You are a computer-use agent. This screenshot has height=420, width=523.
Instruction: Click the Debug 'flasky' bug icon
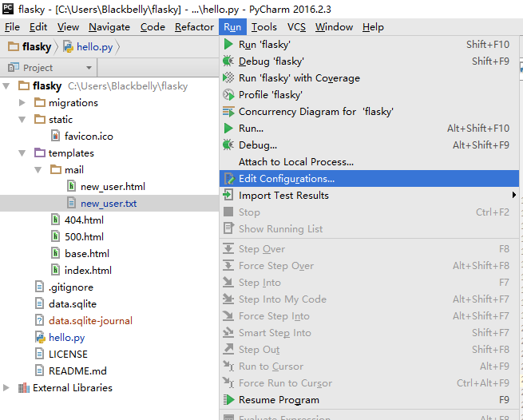coord(228,61)
